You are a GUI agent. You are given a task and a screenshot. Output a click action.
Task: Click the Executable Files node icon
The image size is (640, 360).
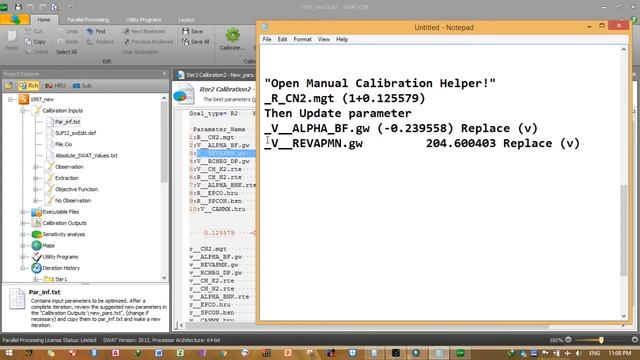coord(36,212)
